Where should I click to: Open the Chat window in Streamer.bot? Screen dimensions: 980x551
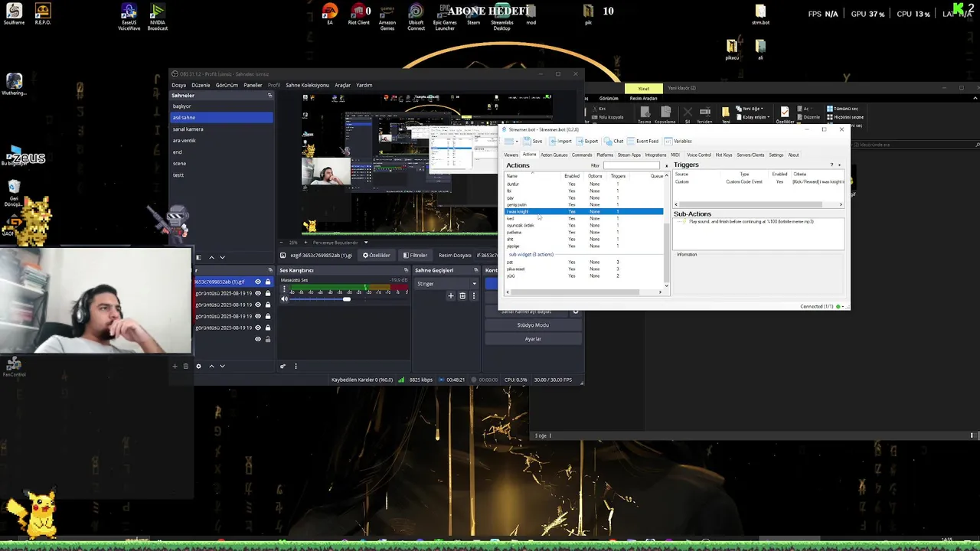tap(613, 141)
